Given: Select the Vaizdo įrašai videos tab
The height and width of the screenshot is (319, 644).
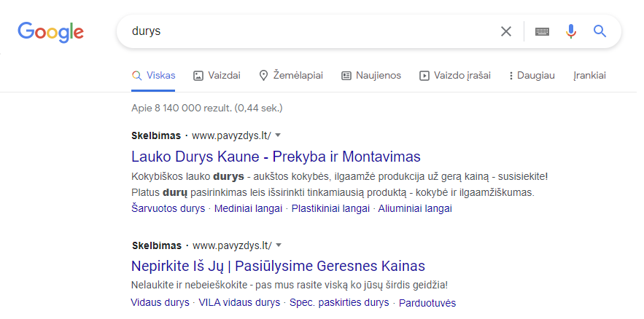Looking at the screenshot, I should click(454, 76).
